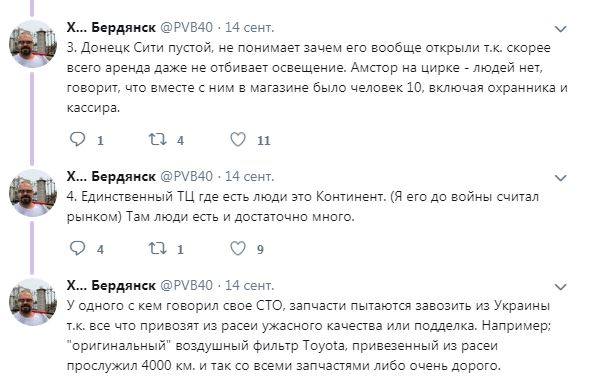This screenshot has height=386, width=589.
Task: Open the avatar next to the СТО tweet
Action: (x=33, y=302)
